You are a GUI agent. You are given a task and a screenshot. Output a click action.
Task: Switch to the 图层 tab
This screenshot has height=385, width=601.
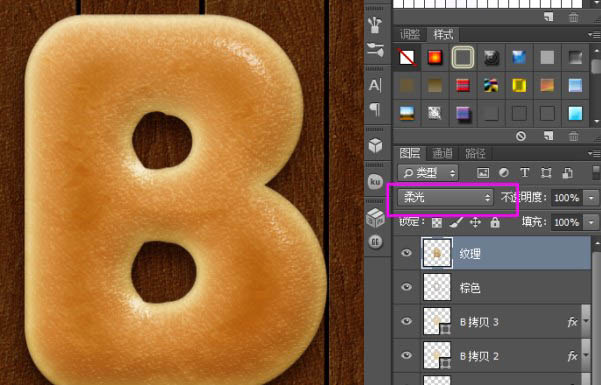tap(410, 153)
